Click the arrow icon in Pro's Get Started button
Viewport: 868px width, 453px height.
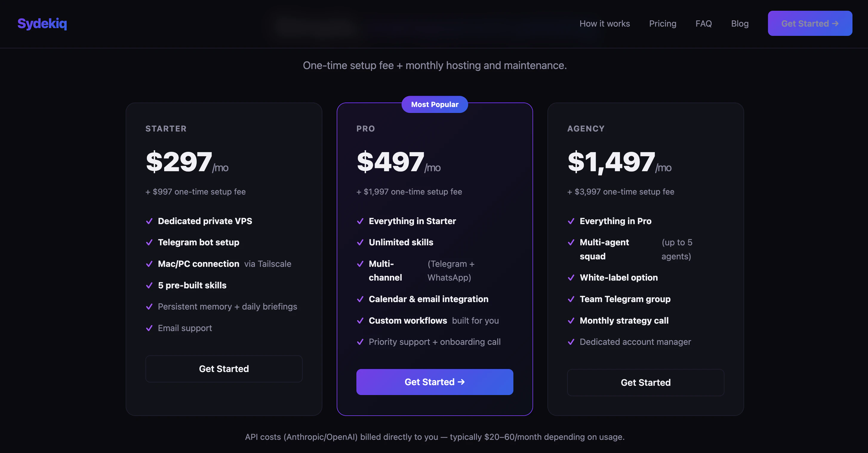click(x=462, y=382)
